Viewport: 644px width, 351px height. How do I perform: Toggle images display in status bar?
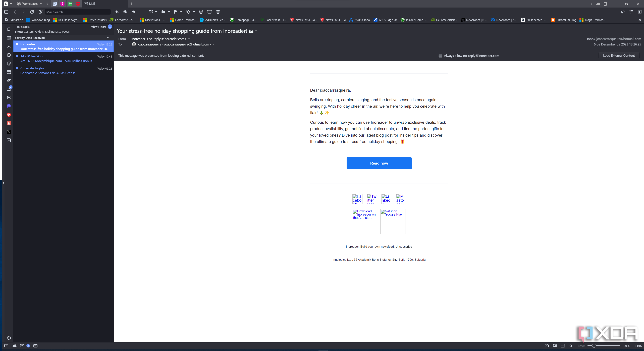point(555,346)
